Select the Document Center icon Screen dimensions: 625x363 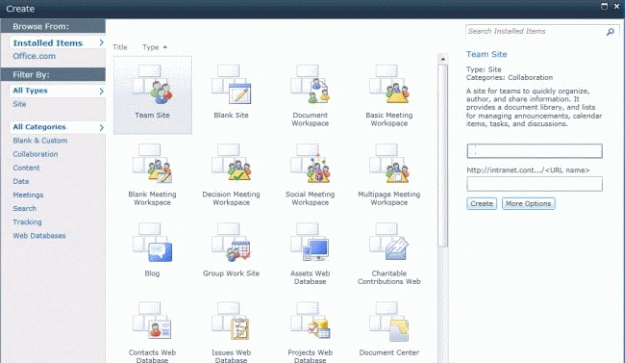tap(389, 322)
